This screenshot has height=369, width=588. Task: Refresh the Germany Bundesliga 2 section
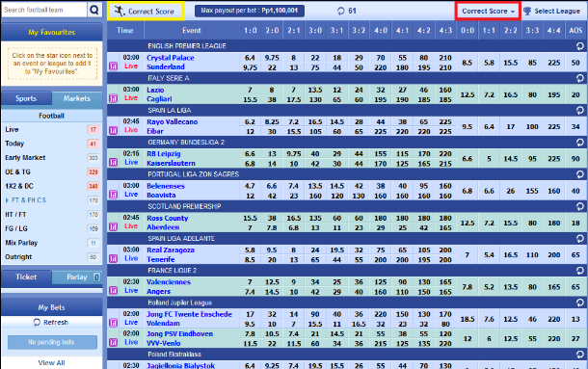(x=579, y=143)
